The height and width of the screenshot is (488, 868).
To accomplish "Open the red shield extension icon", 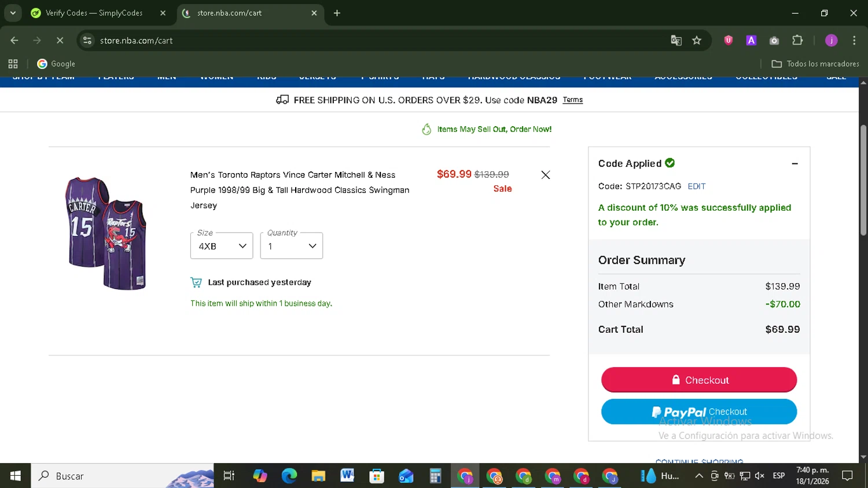I will [729, 41].
